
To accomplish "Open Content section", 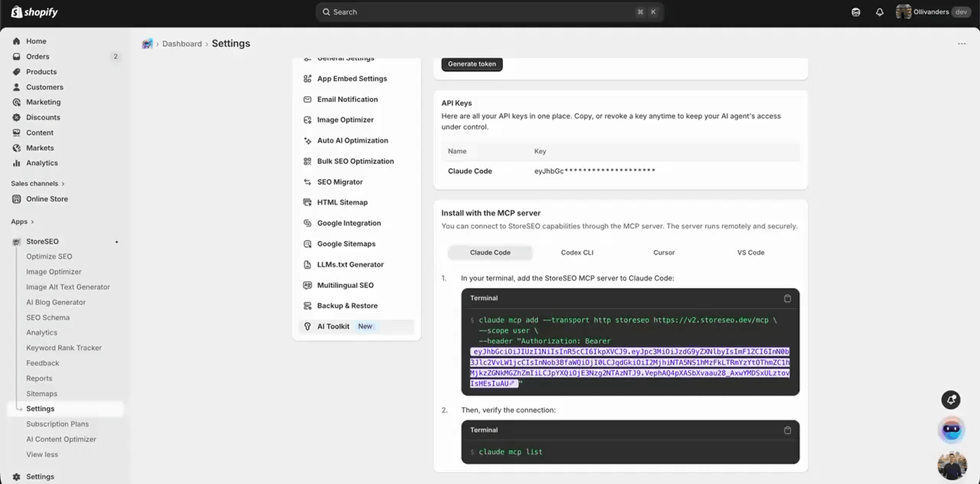I will coord(39,133).
